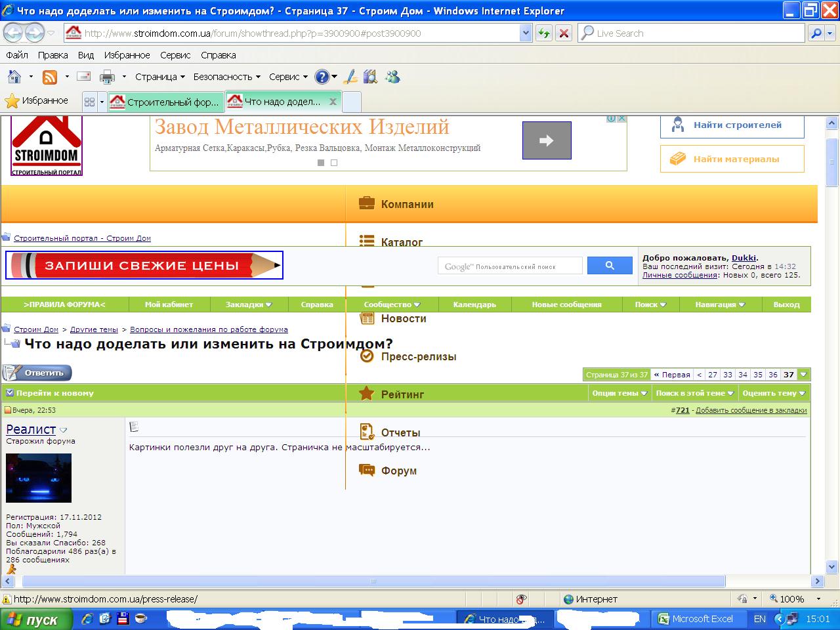The image size is (840, 630).
Task: Click the Google Пользовательский поиск field
Action: click(x=510, y=266)
